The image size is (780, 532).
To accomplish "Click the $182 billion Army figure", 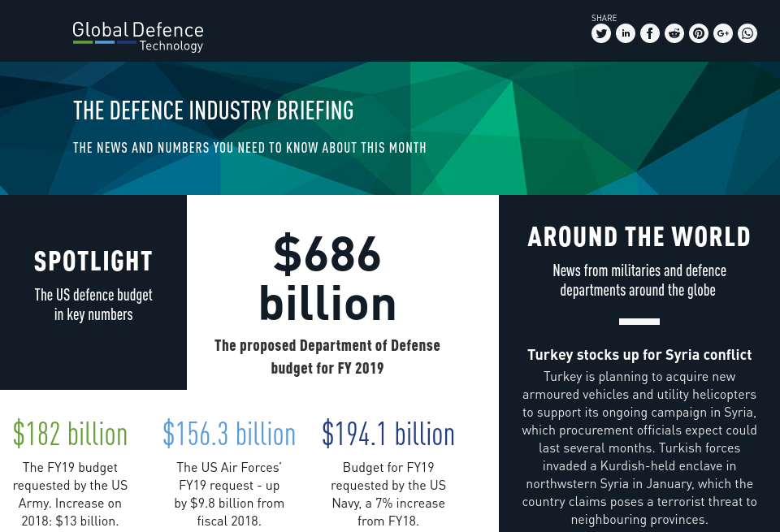I will coord(70,434).
